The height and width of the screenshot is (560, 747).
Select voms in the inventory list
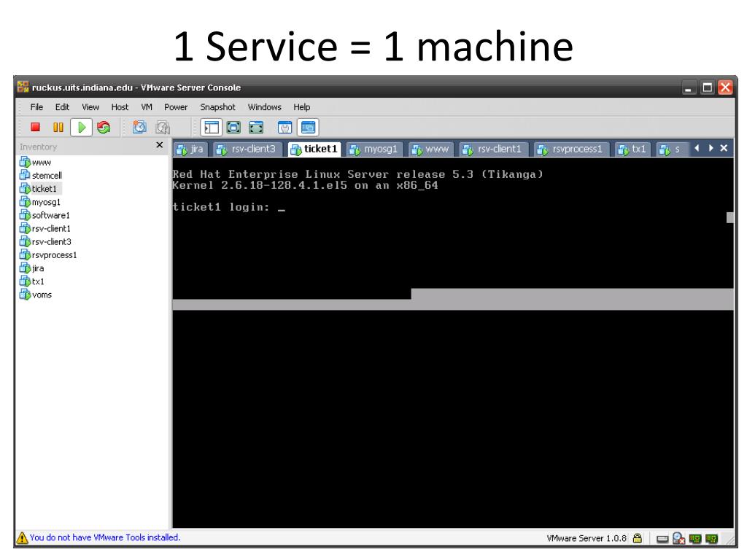click(x=36, y=295)
